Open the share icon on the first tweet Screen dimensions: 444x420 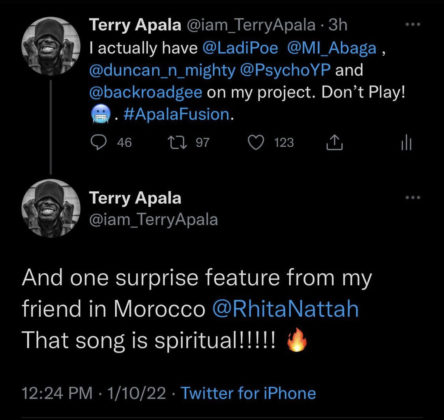(x=334, y=142)
